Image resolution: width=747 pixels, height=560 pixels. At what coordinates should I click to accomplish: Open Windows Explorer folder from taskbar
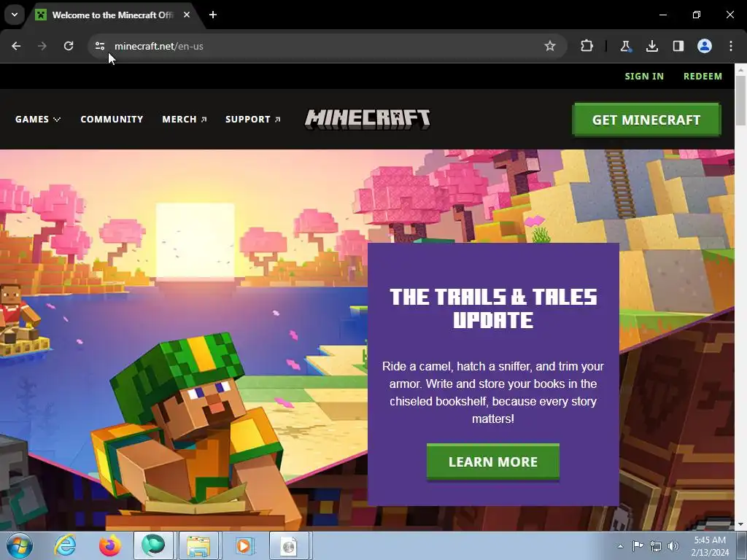coord(198,545)
